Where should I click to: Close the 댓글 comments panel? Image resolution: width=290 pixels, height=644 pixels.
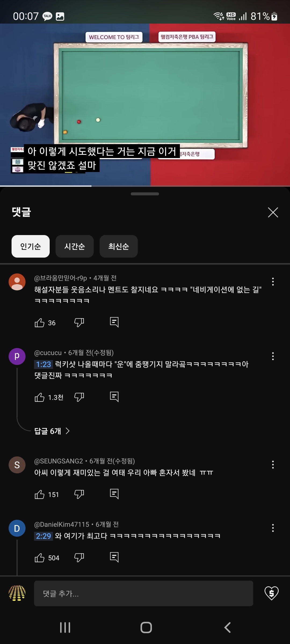point(273,213)
